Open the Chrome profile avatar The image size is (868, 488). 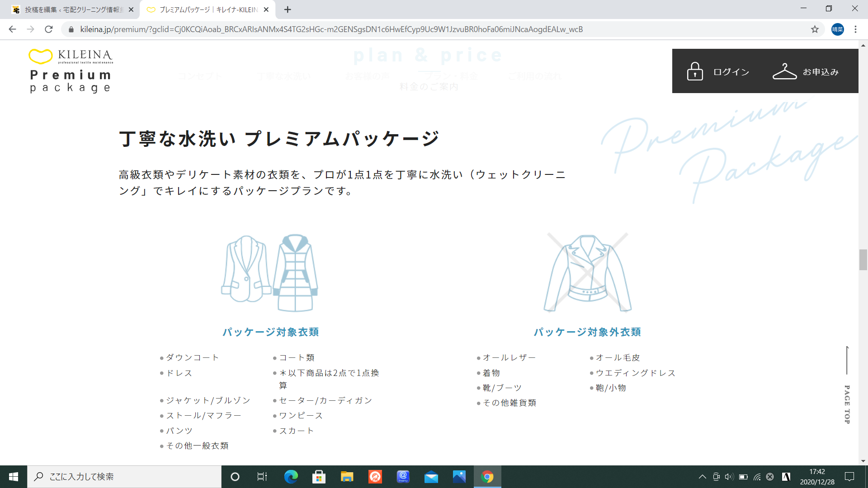coord(837,29)
